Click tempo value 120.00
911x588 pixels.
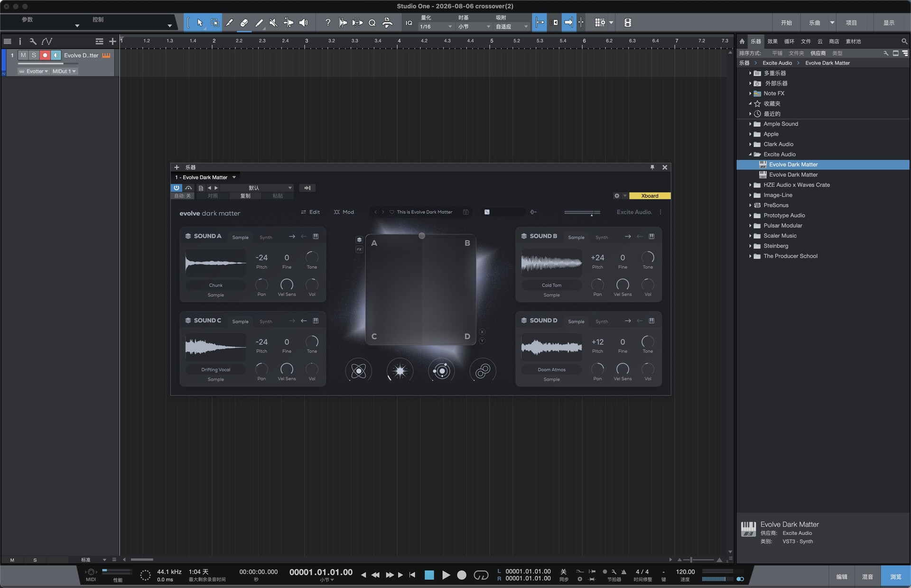point(685,572)
